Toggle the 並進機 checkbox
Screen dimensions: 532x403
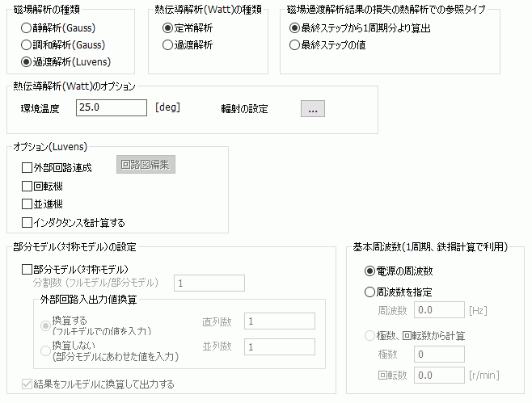pyautogui.click(x=27, y=204)
